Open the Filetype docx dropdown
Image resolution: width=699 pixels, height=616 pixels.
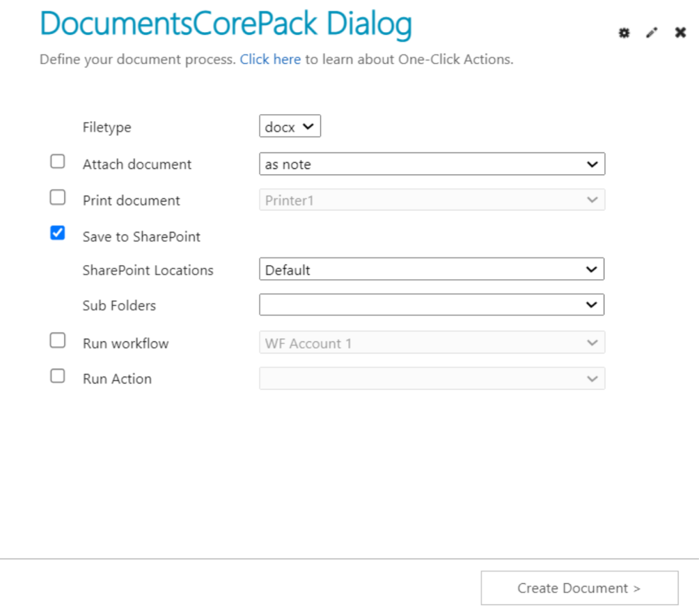pyautogui.click(x=289, y=126)
